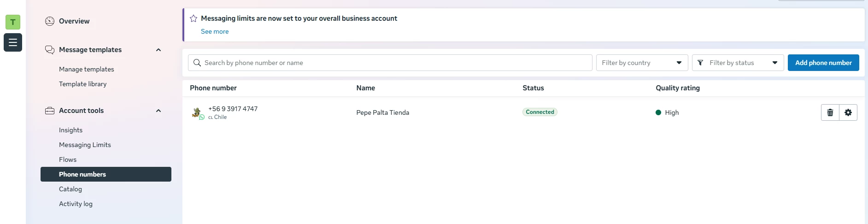This screenshot has width=868, height=224.
Task: Click the green T account avatar
Action: tap(13, 22)
